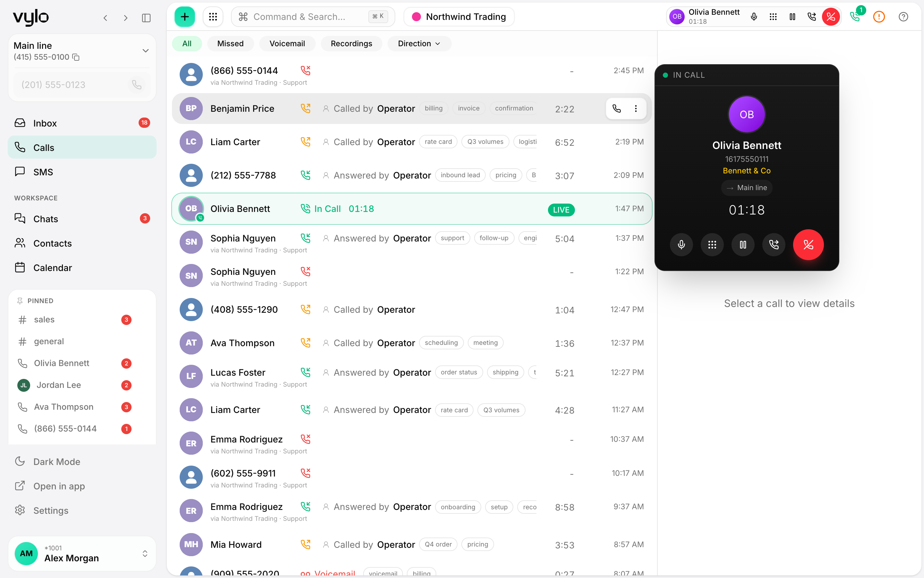Select the (408) 555-1290 call row
The width and height of the screenshot is (924, 578).
tap(412, 310)
